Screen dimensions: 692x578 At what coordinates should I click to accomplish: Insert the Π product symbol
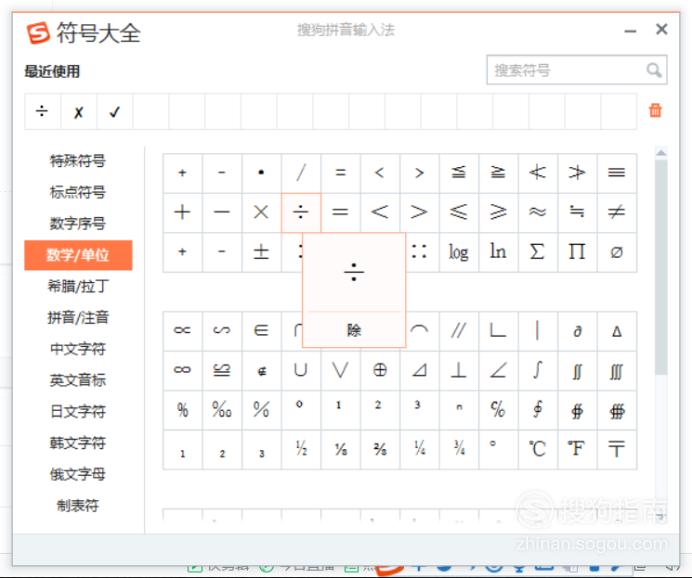(x=577, y=252)
